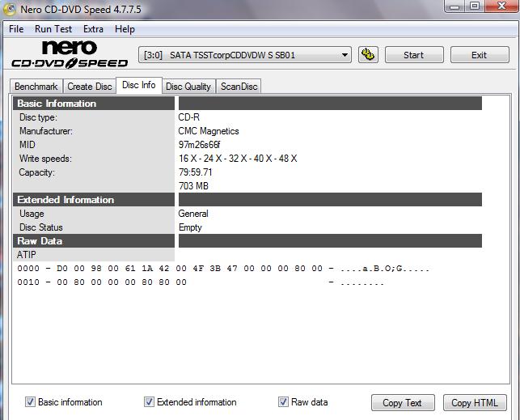Click the CD-R disc type value
Screen dimensions: 520x420
pyautogui.click(x=188, y=117)
